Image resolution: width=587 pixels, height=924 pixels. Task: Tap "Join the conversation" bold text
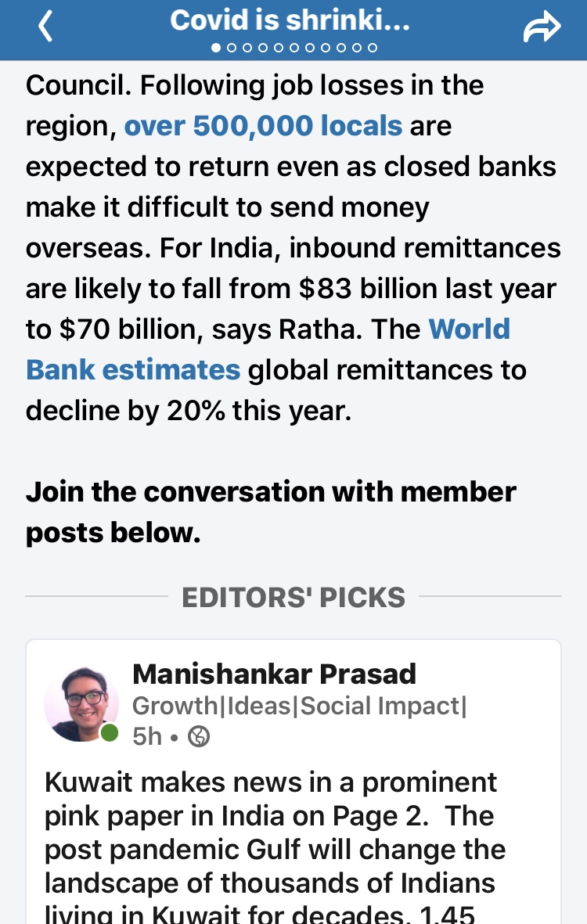[x=271, y=512]
